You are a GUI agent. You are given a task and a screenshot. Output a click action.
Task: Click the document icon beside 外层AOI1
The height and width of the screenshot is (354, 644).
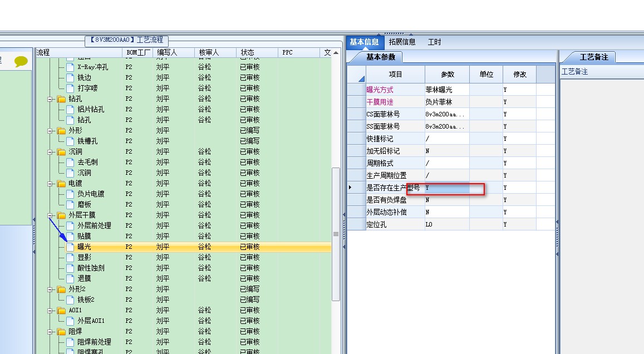click(70, 321)
